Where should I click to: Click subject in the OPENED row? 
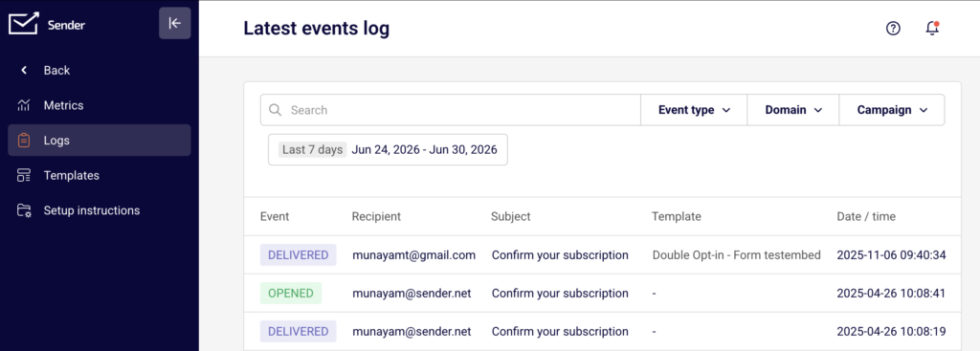tap(560, 293)
